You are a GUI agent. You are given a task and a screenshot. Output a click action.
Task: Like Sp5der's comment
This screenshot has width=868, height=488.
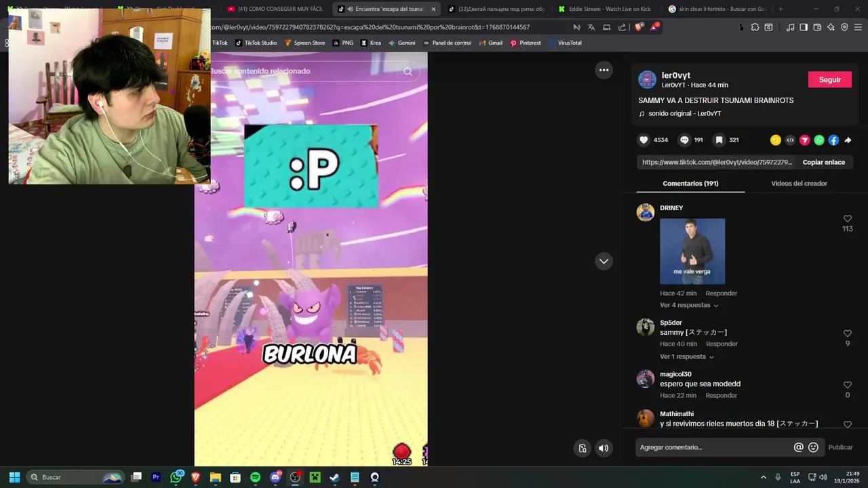pyautogui.click(x=847, y=333)
